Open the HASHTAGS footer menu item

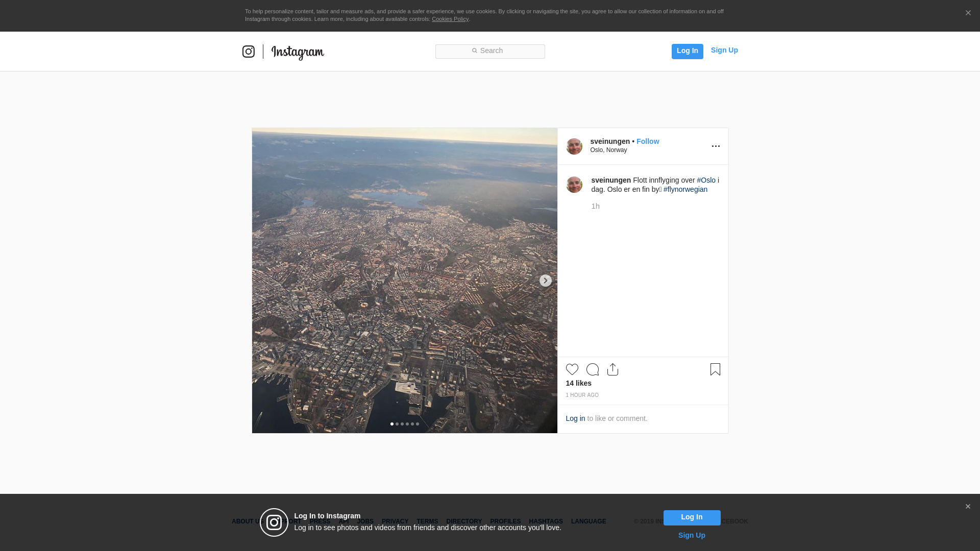546,521
